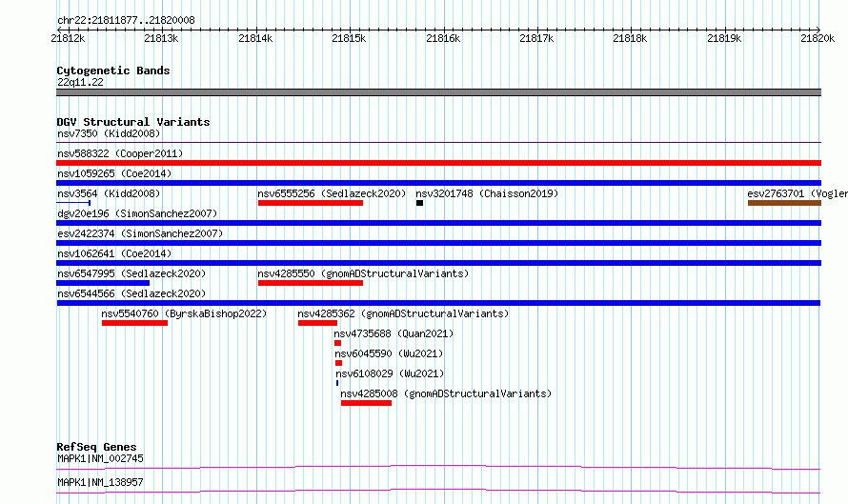Open the nsv588322 (Cooper2011) label
The width and height of the screenshot is (848, 504).
pyautogui.click(x=120, y=153)
